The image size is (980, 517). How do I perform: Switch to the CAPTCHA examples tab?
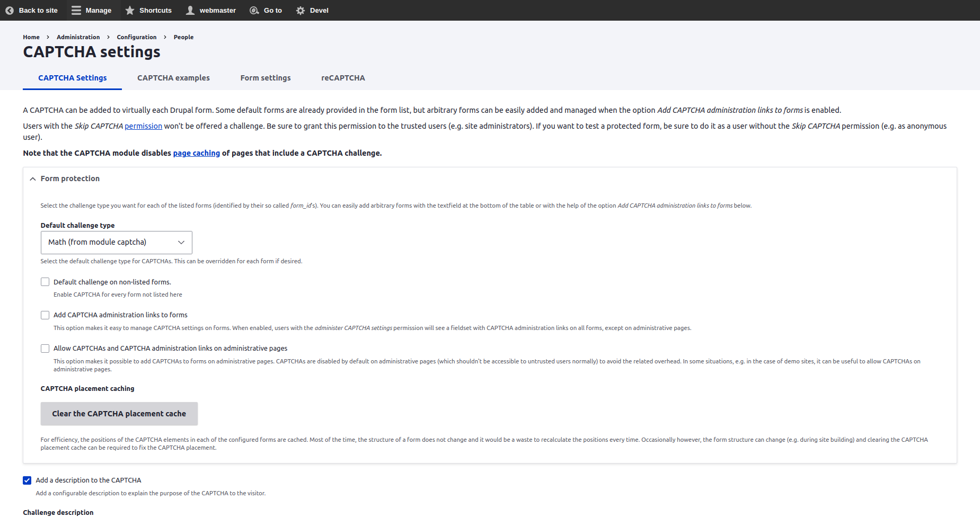point(173,78)
